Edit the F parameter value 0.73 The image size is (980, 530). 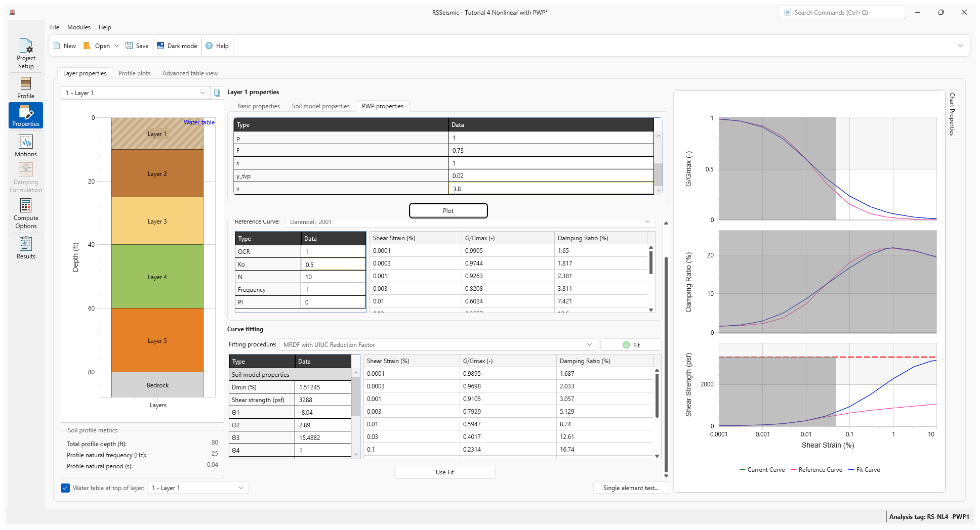pos(551,151)
